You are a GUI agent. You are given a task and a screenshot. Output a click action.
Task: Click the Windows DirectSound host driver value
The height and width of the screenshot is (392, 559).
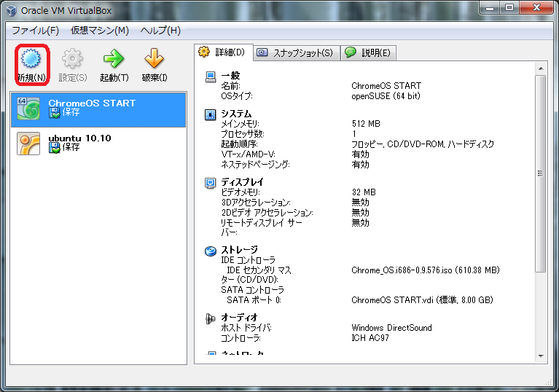point(391,328)
